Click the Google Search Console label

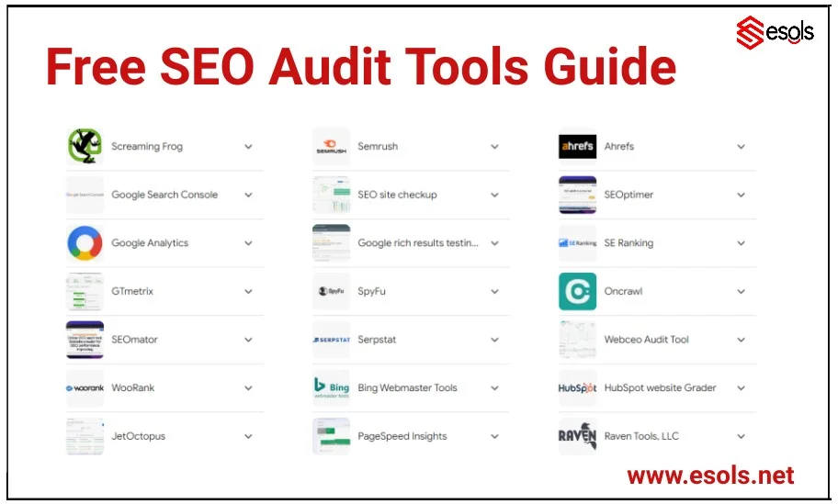[x=164, y=195]
